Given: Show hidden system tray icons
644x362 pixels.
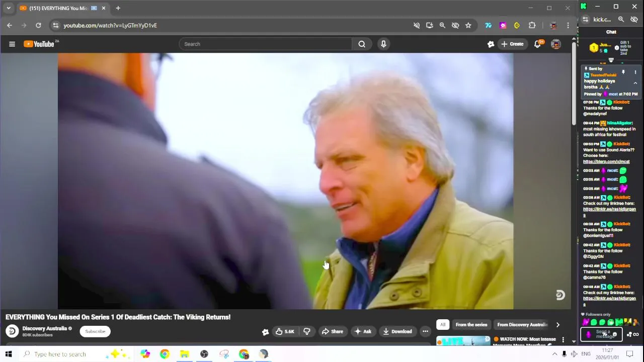Looking at the screenshot, I should 554,354.
